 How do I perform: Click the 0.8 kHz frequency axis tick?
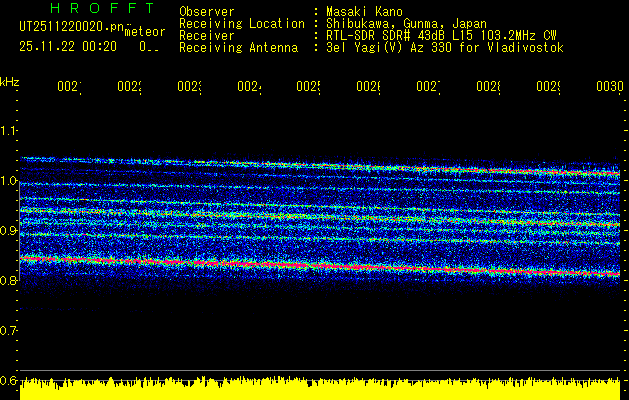point(9,281)
